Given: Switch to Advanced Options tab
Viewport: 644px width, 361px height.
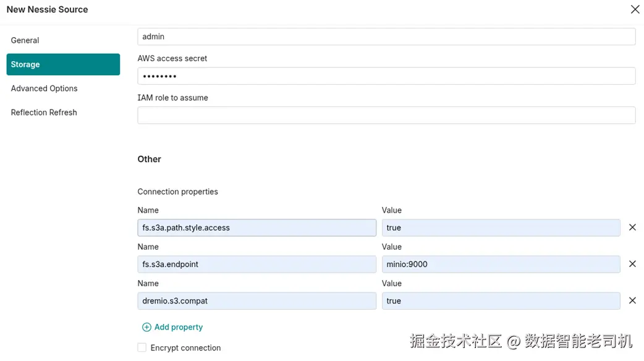Looking at the screenshot, I should [44, 88].
